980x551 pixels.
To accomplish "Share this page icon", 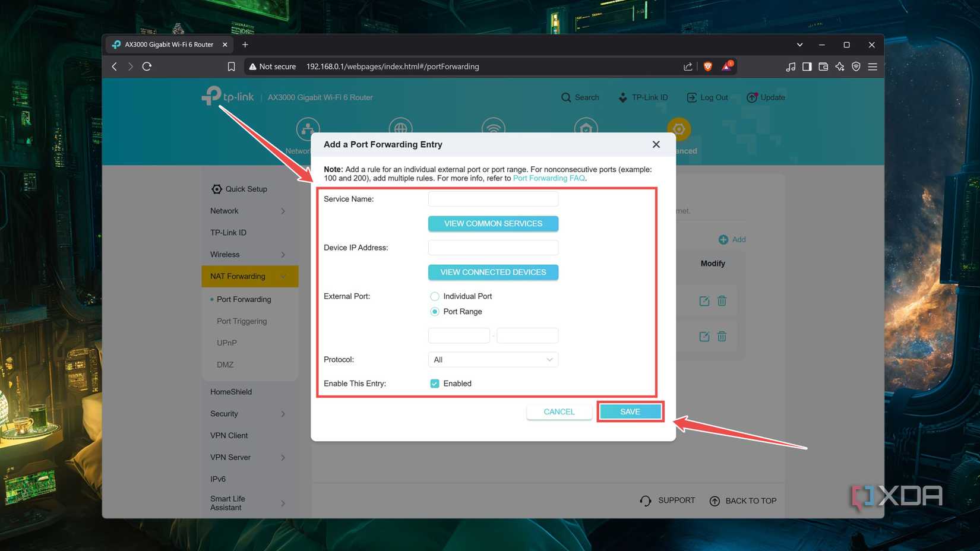I will 688,66.
